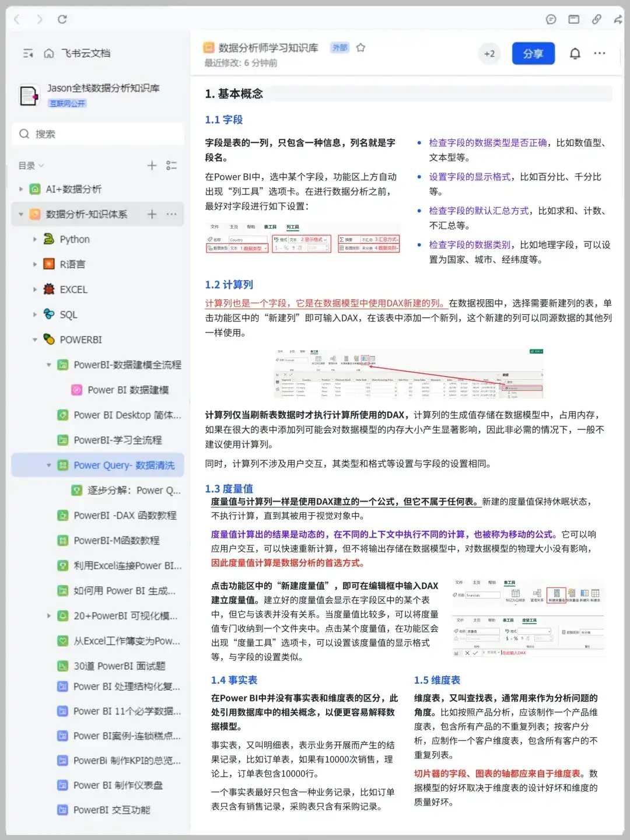Expand the Python section
This screenshot has height=840, width=630.
(x=34, y=239)
